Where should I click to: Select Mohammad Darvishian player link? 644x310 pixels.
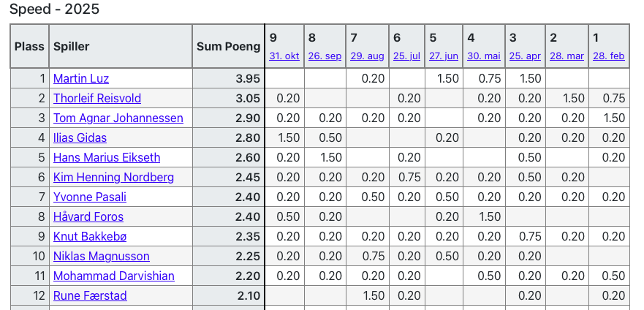(x=113, y=276)
